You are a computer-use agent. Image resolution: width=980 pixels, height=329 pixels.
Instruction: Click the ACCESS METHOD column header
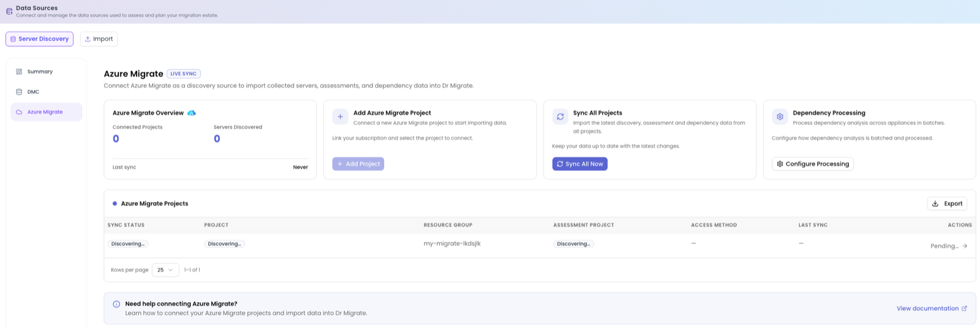714,225
